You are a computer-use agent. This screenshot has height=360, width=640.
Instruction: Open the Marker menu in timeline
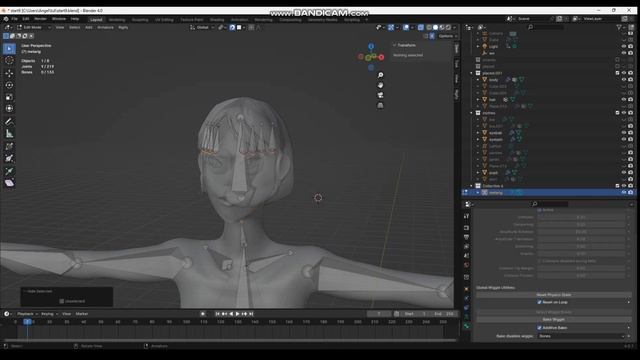(82, 314)
